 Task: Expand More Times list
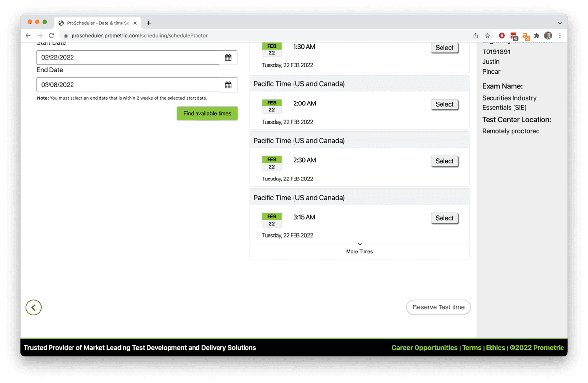[360, 248]
